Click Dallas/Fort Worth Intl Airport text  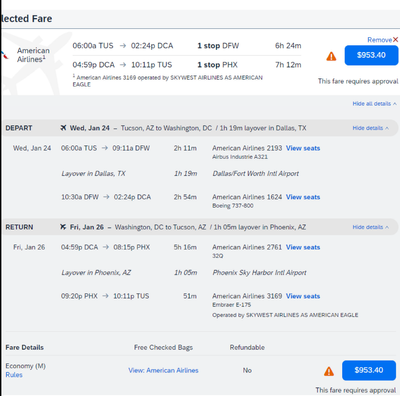pyautogui.click(x=256, y=173)
